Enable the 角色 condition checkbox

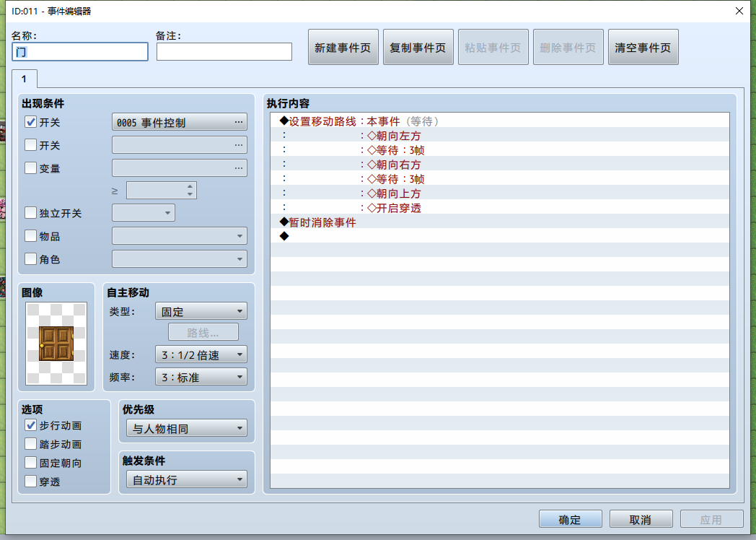tap(30, 259)
